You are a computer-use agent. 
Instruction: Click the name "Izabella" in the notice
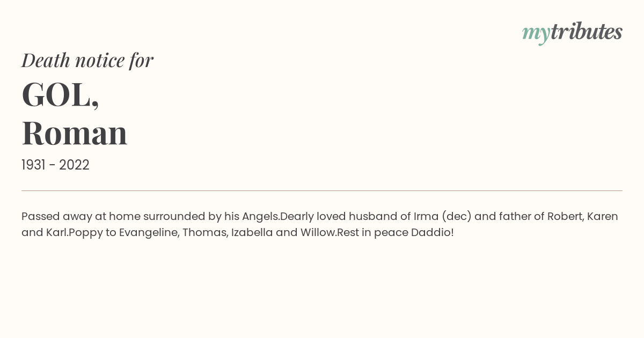point(251,233)
